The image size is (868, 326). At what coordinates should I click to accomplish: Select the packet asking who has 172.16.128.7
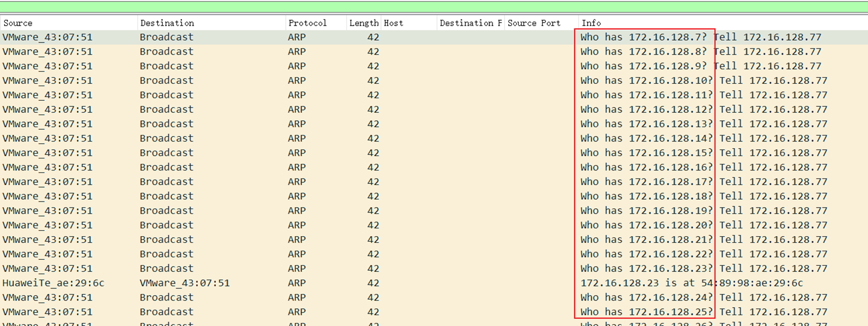point(643,37)
